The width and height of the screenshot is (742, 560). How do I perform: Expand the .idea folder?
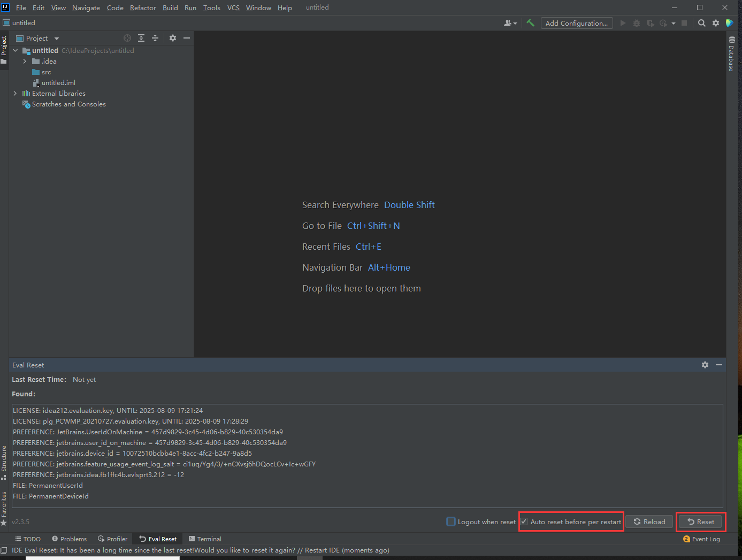point(25,62)
